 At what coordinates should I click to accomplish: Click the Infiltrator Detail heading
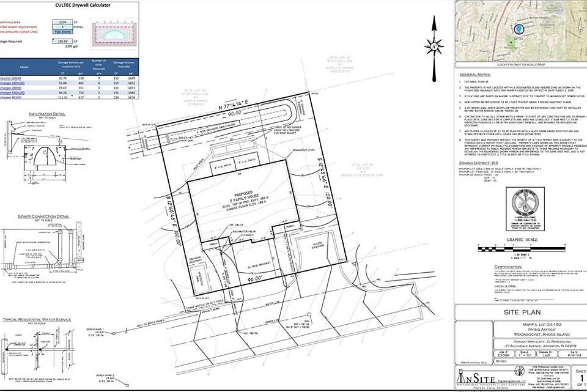coord(47,114)
